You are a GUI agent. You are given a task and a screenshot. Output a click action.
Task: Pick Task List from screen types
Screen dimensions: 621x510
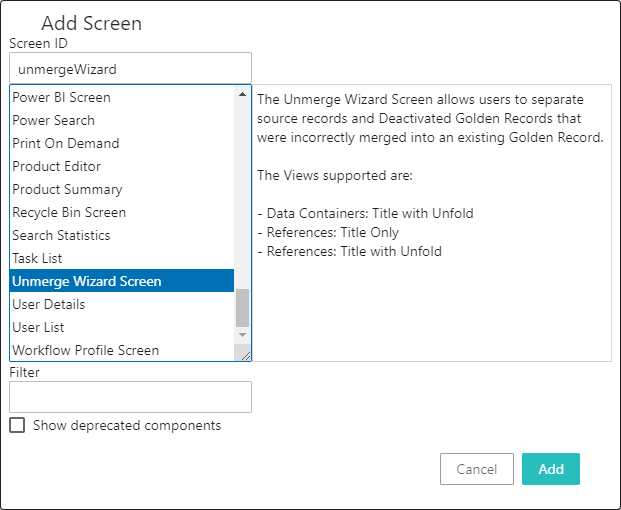pos(37,258)
